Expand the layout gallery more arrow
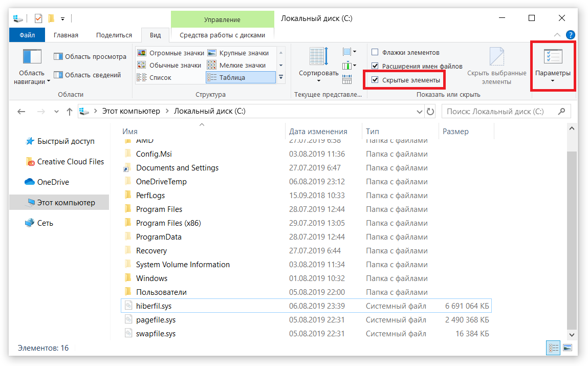 pyautogui.click(x=280, y=77)
